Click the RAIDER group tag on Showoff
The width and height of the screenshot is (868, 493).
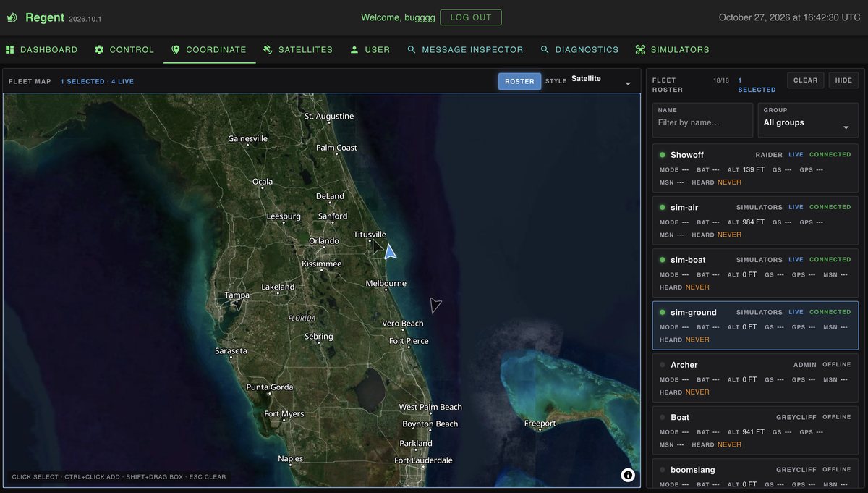769,155
